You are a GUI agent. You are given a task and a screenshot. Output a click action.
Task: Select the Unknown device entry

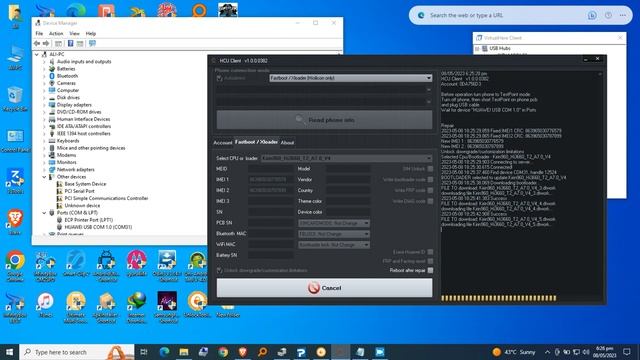pos(82,205)
